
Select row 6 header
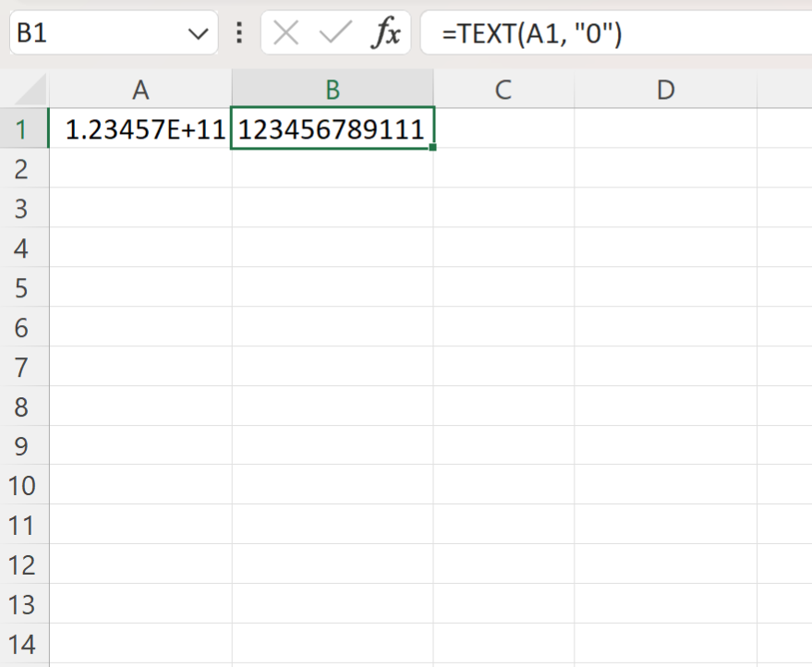pos(24,327)
